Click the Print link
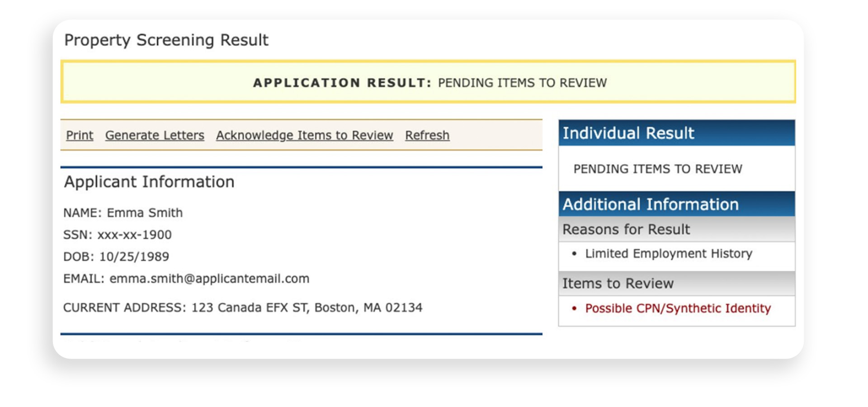868x407 pixels. [x=79, y=135]
